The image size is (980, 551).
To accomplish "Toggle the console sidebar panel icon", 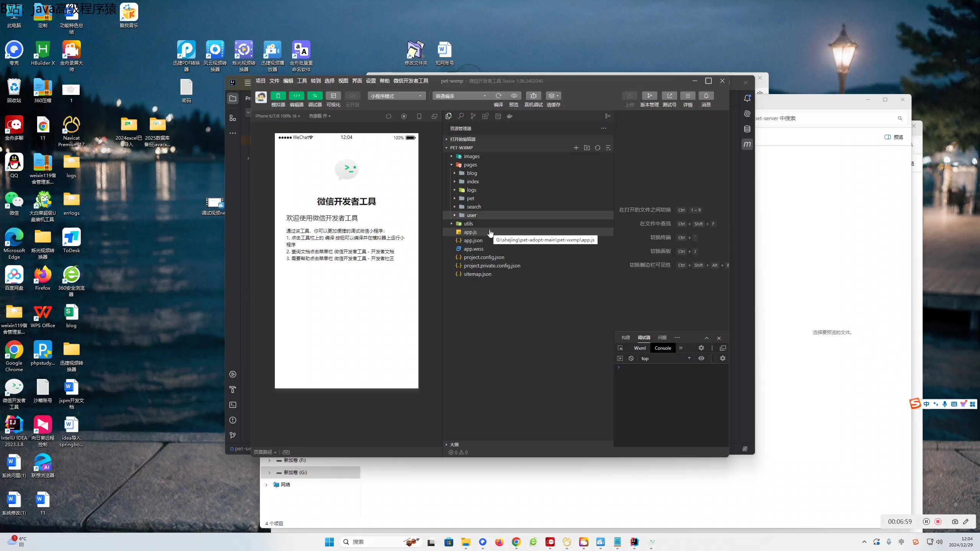I will [x=620, y=359].
